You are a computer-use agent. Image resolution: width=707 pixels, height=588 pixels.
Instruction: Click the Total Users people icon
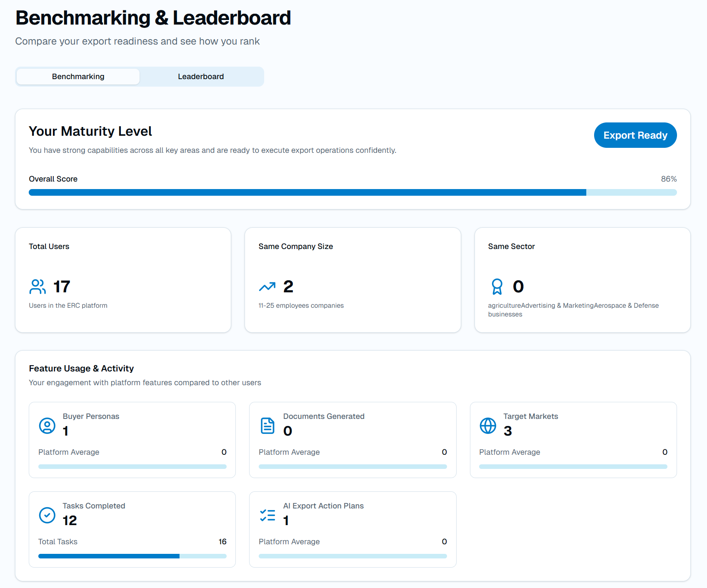[37, 287]
